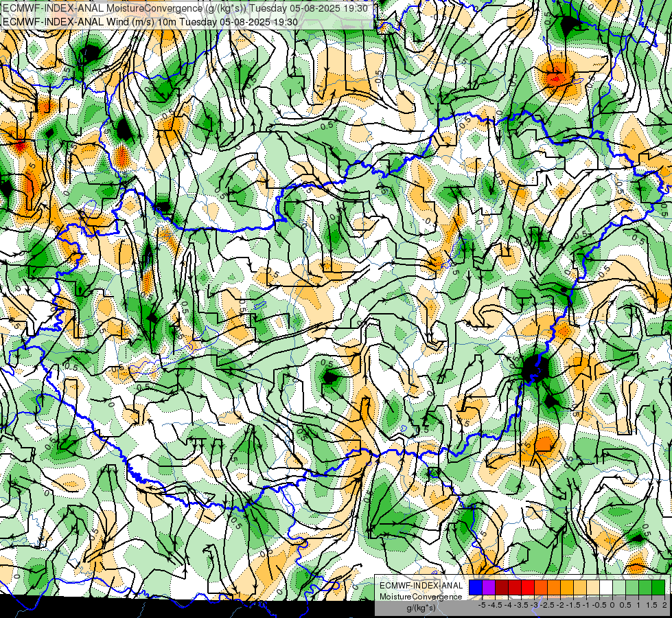Click the -3.5 legend tick label

coord(521,605)
